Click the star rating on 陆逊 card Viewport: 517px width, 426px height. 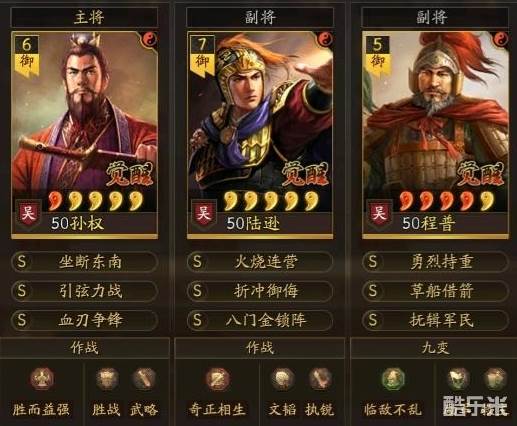270,201
